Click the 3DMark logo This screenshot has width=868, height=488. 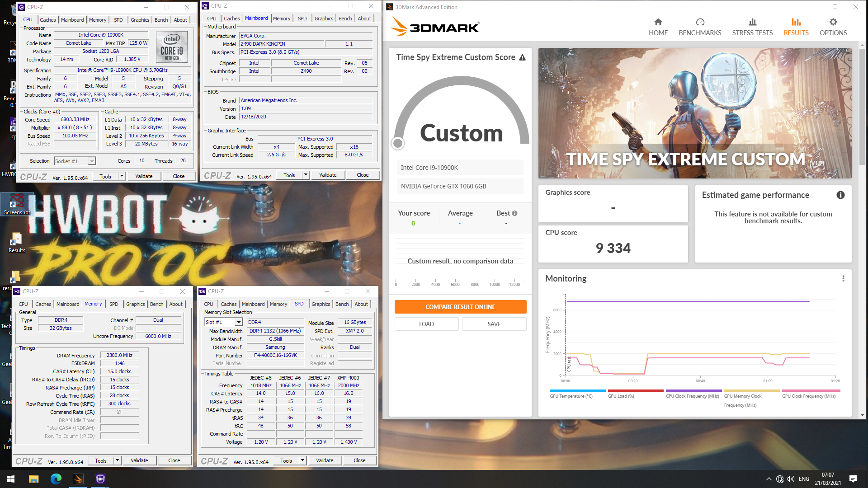tap(435, 27)
